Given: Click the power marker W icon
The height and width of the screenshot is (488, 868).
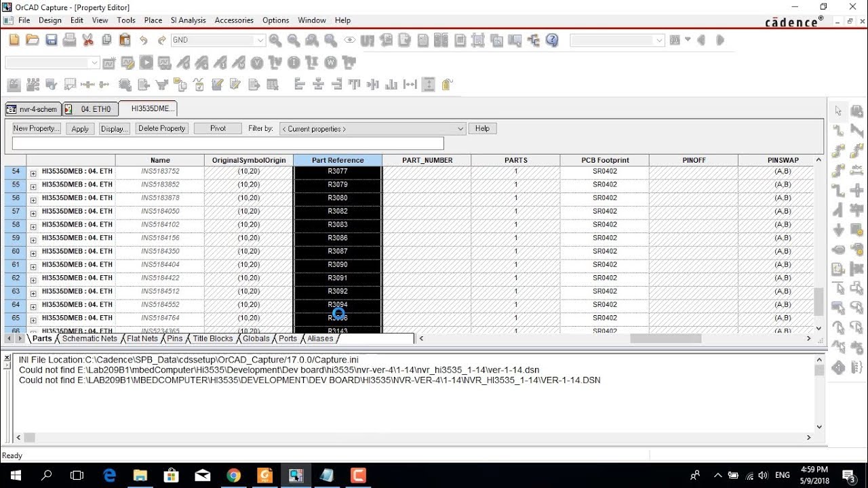Looking at the screenshot, I should pos(330,63).
